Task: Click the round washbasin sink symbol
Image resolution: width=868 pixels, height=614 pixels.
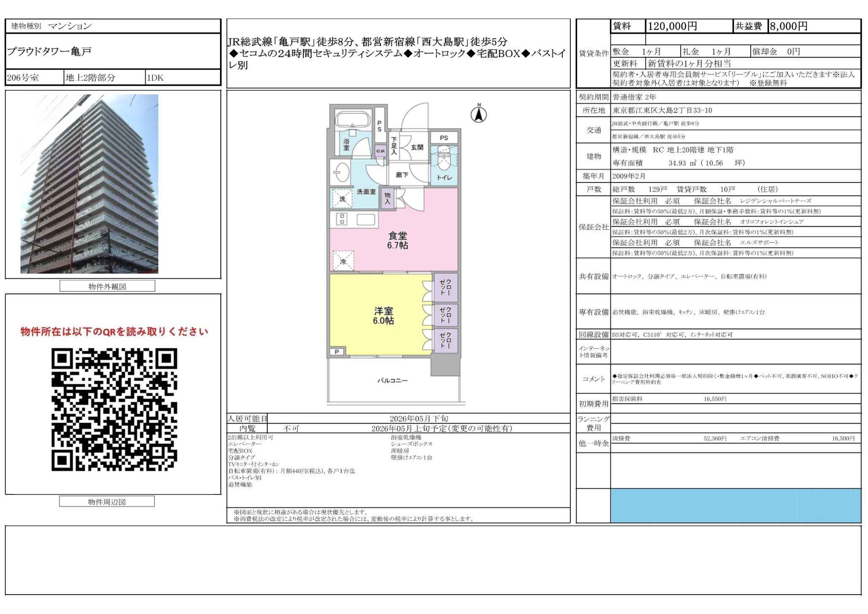Action: pyautogui.click(x=342, y=172)
